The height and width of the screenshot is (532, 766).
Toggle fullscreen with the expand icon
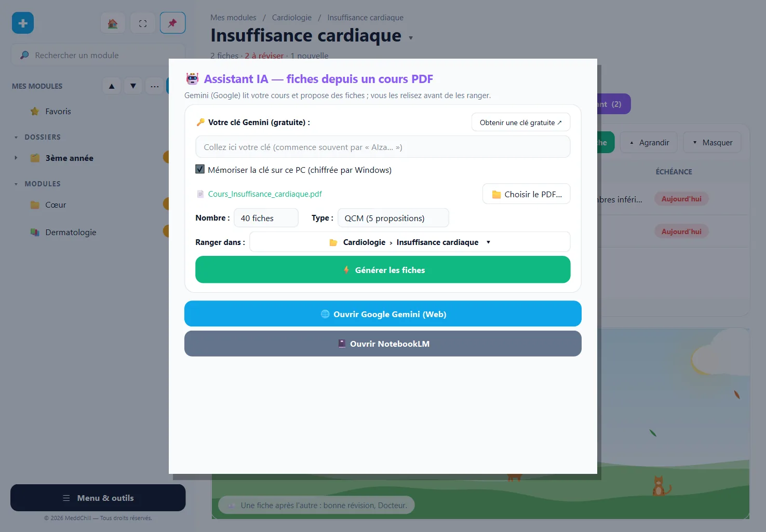click(x=143, y=23)
